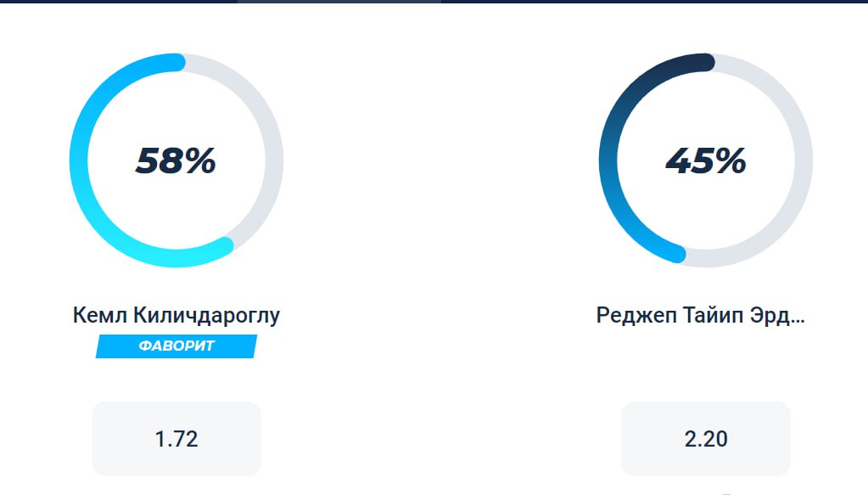Click the lighter segment in the top dark bar
Image resolution: width=868 pixels, height=495 pixels.
point(339,2)
